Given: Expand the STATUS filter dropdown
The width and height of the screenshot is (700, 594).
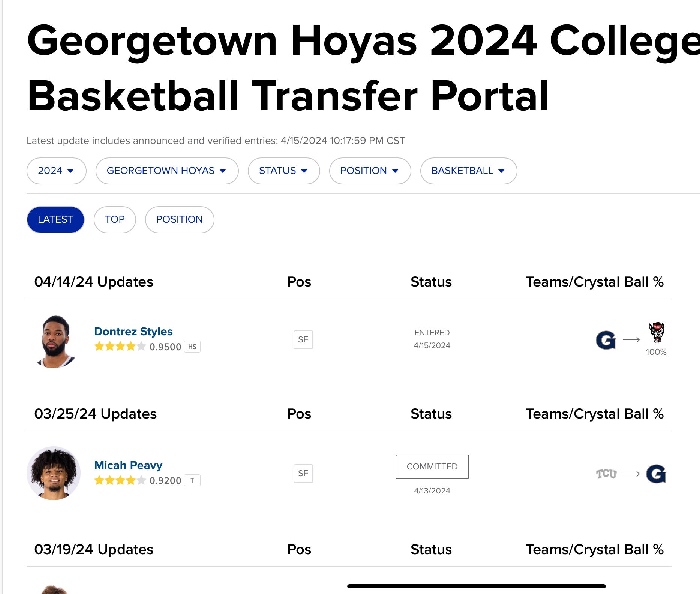Looking at the screenshot, I should (x=284, y=171).
